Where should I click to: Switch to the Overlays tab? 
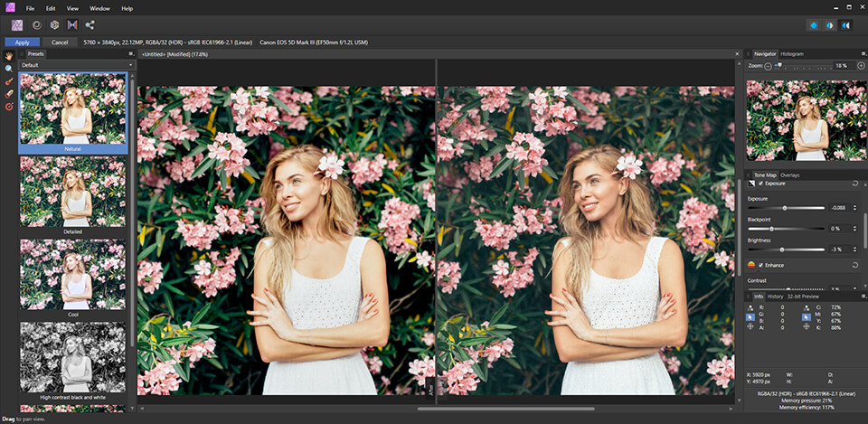[x=790, y=174]
